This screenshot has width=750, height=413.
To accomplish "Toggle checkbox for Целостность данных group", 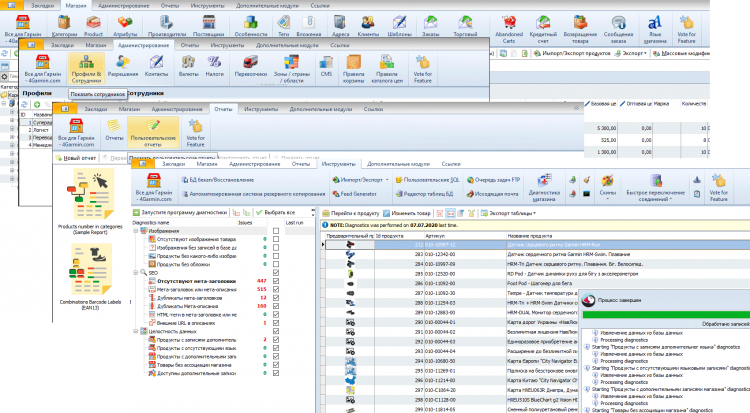I will 276,331.
